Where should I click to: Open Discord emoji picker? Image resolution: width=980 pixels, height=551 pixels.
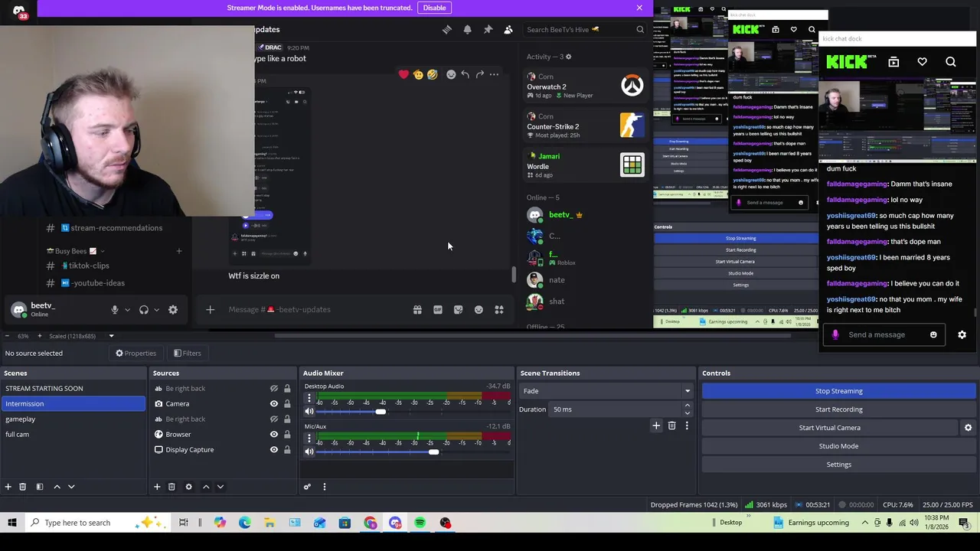point(479,309)
